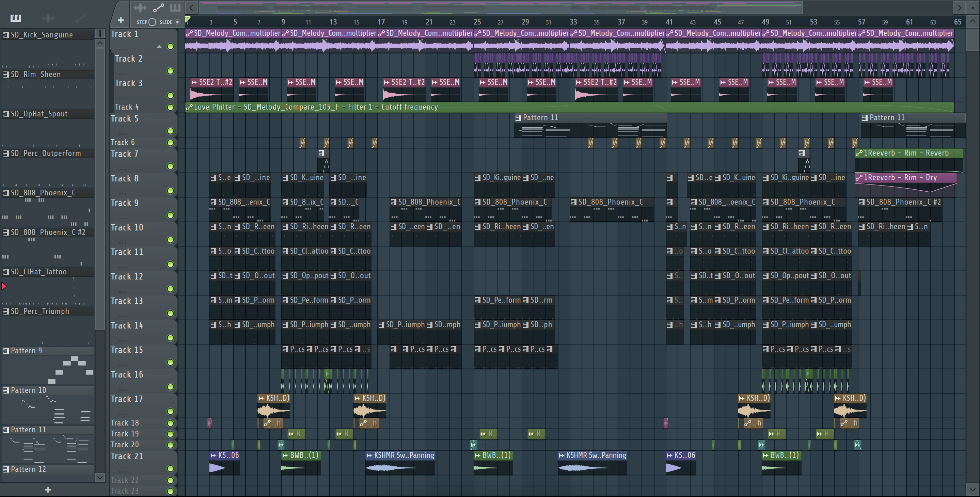Click the plus button beside STEP option
Viewport: 980px width, 497px height.
(x=121, y=20)
